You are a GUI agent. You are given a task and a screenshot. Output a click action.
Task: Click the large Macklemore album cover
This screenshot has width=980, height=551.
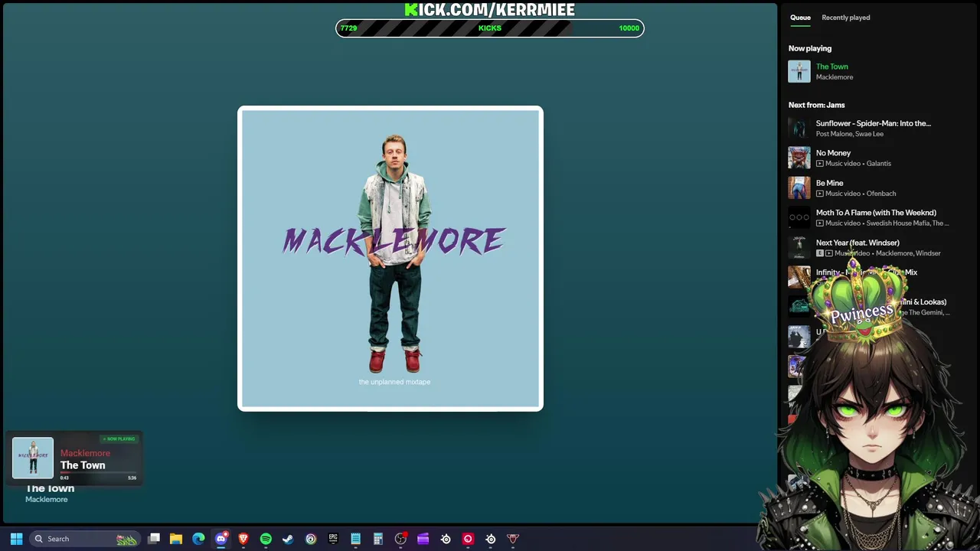[390, 259]
